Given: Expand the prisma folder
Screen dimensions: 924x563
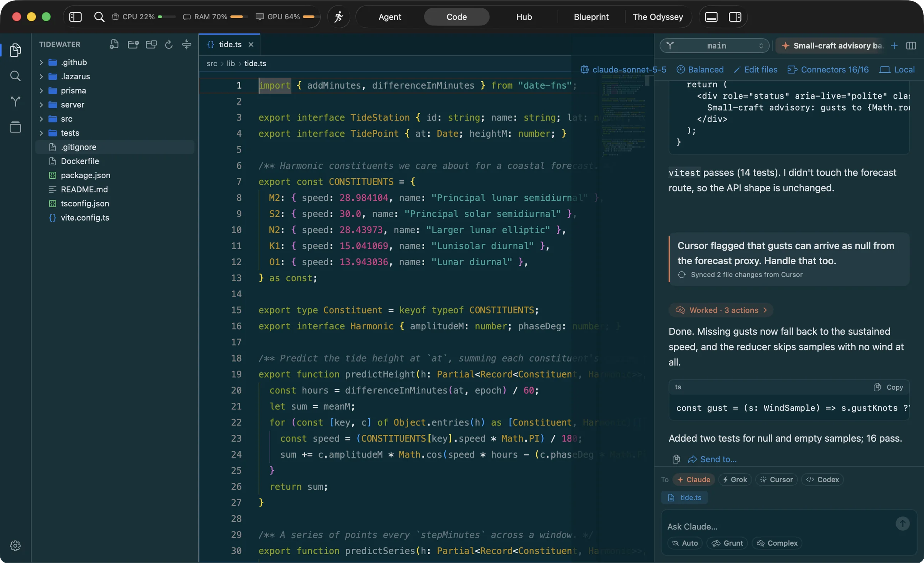Looking at the screenshot, I should click(x=115, y=90).
